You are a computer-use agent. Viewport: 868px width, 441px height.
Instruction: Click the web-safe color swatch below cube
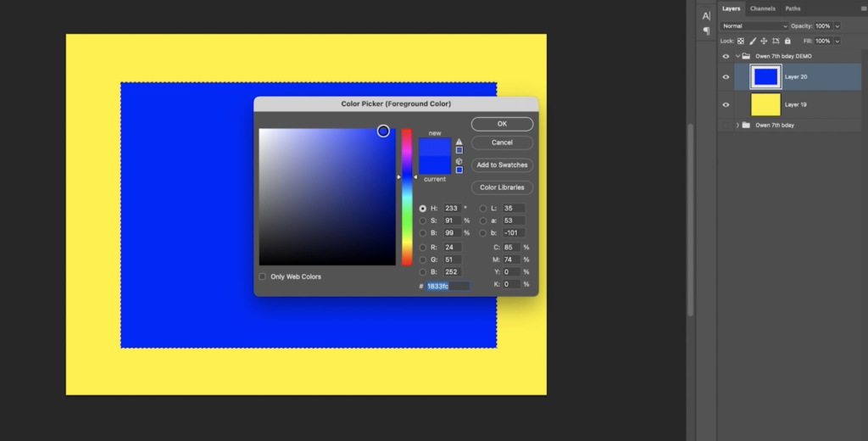coord(459,170)
